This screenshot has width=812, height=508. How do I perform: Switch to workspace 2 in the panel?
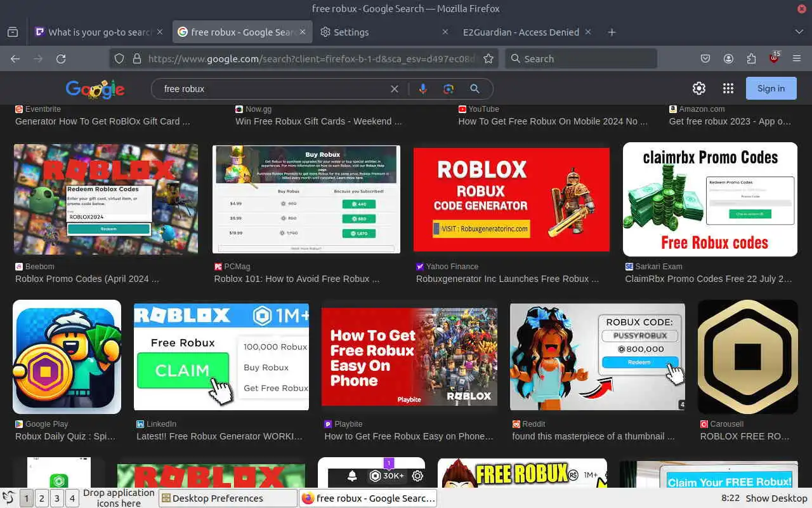pyautogui.click(x=41, y=498)
